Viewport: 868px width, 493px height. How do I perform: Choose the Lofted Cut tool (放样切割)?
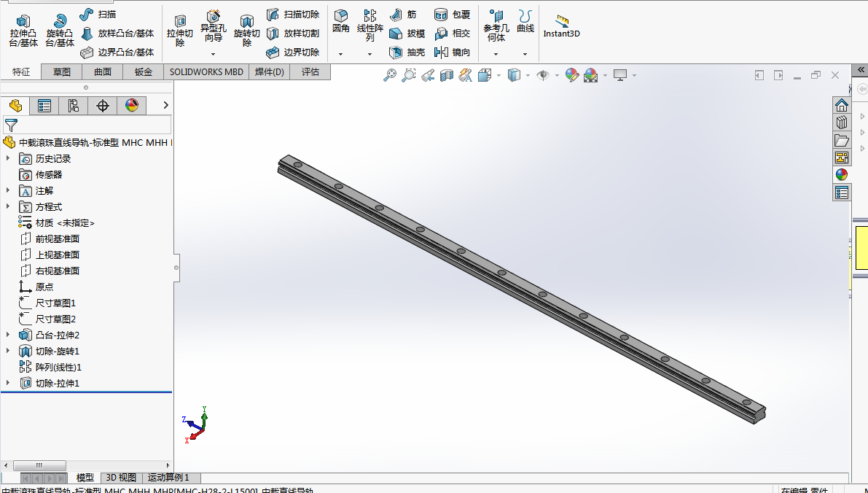(x=293, y=34)
